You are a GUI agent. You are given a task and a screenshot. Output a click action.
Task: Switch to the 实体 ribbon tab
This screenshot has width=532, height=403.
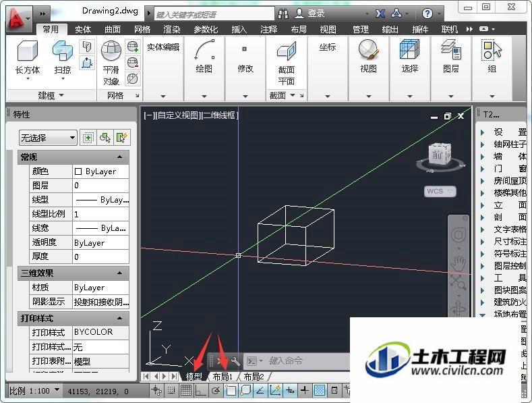(x=83, y=30)
